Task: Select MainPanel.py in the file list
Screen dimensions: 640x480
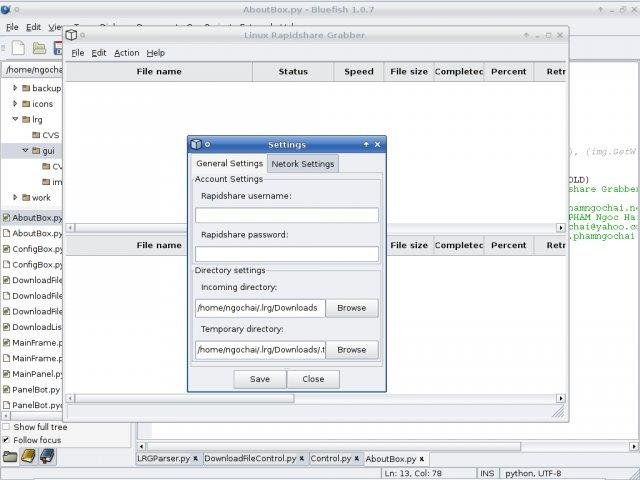Action: pyautogui.click(x=33, y=374)
